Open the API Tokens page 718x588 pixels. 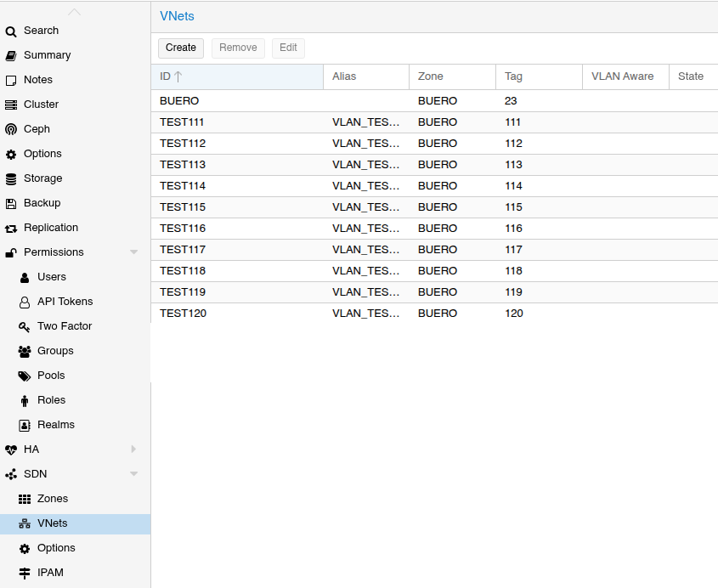65,302
